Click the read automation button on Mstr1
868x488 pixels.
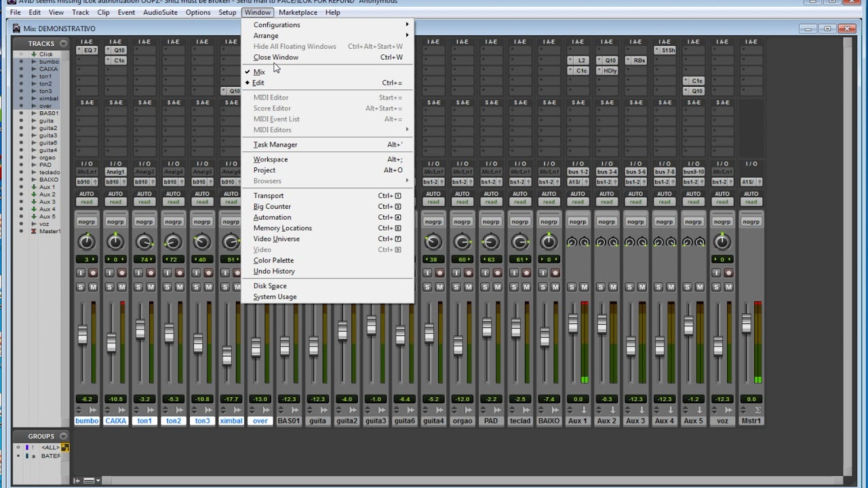coord(751,202)
